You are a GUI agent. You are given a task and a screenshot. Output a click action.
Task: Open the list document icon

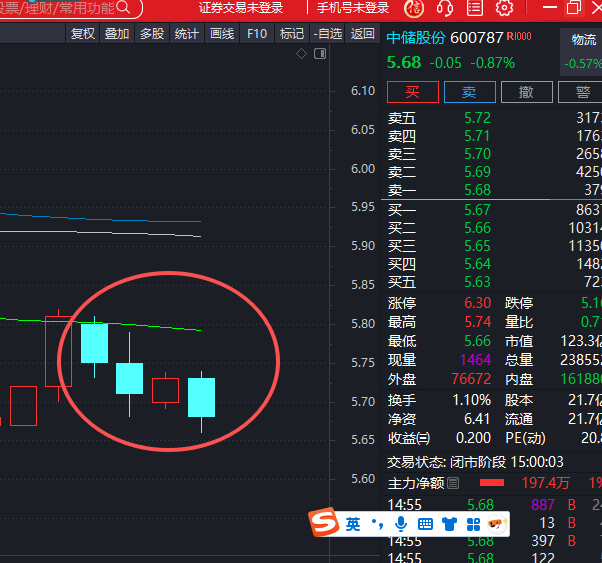click(475, 7)
